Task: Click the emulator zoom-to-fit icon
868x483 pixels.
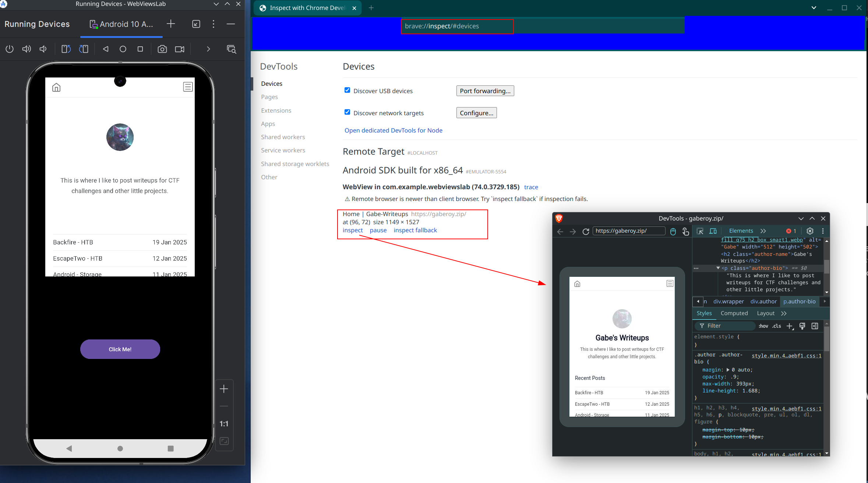Action: 224,441
